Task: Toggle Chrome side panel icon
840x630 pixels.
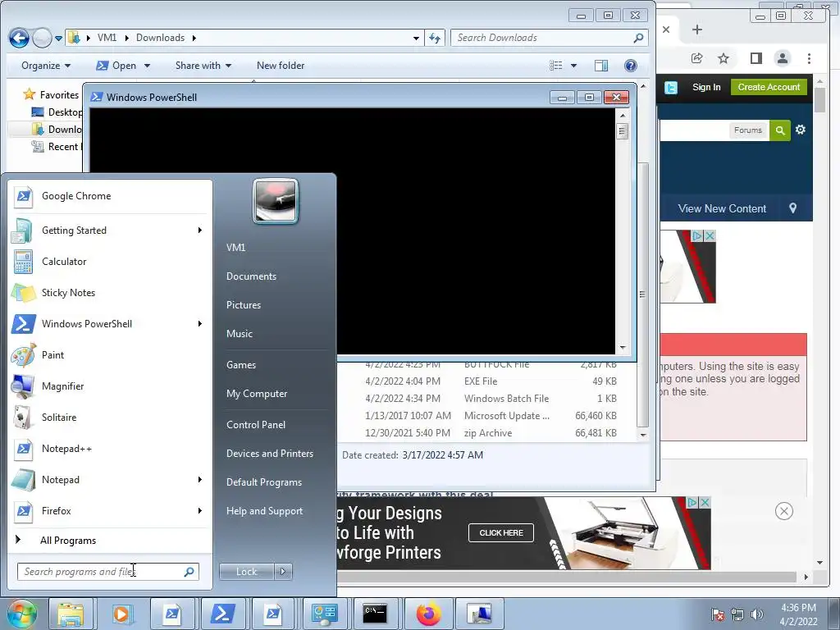Action: click(756, 58)
